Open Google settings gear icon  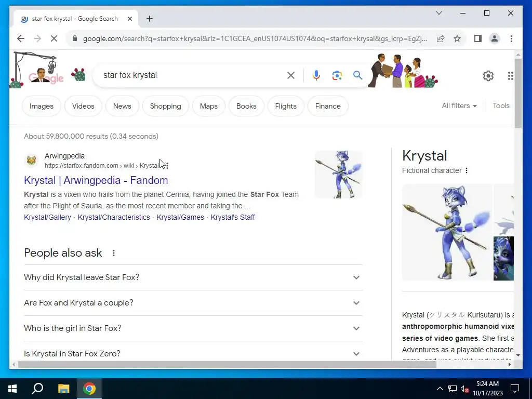(488, 76)
